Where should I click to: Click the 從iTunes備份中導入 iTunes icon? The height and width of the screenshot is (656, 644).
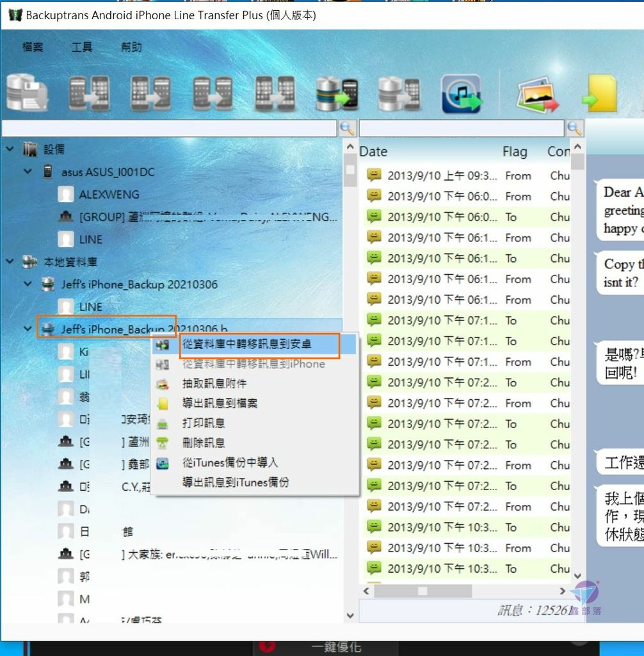pos(162,463)
